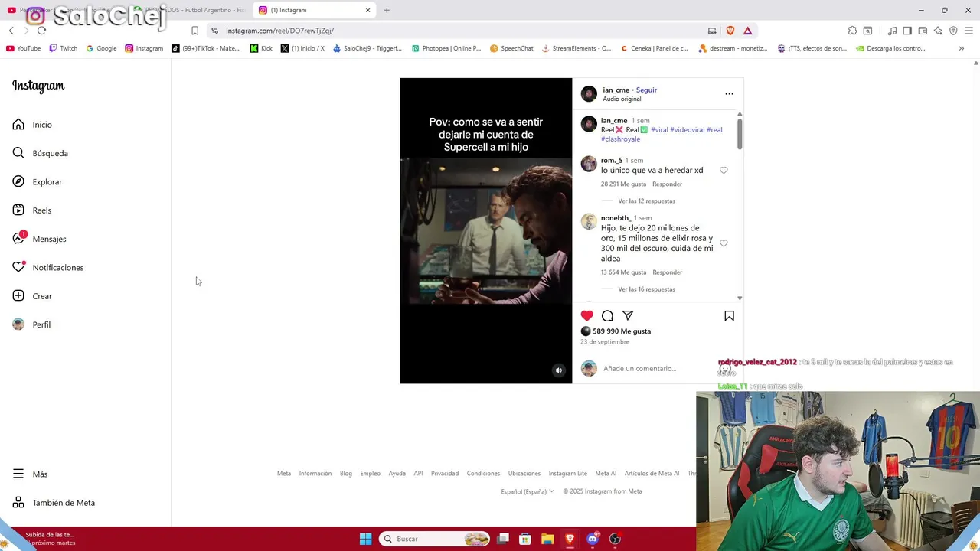This screenshot has width=980, height=551.
Task: Open the Privacidad footer link
Action: pos(445,474)
